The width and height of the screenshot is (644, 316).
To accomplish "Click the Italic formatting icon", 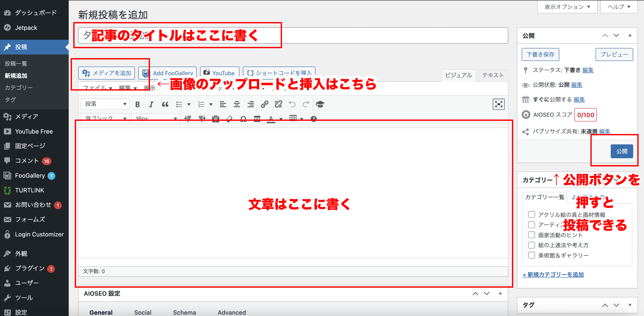I will point(151,104).
